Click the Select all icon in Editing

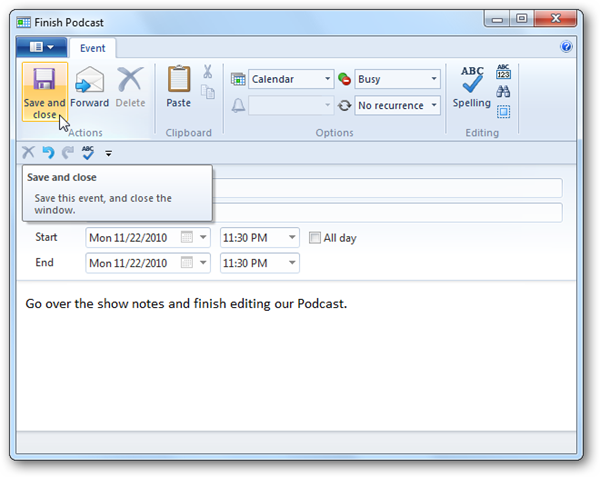(503, 111)
